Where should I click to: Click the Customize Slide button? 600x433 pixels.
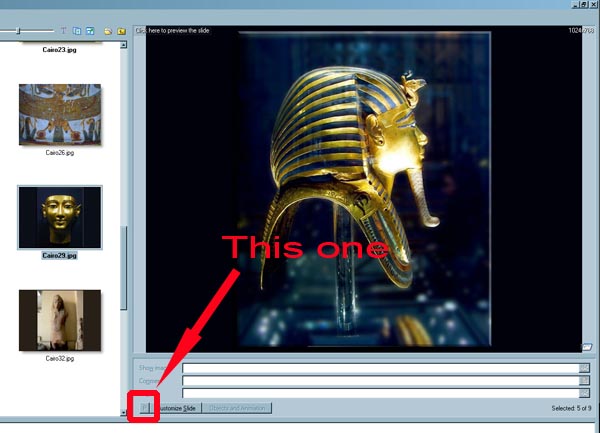click(x=177, y=408)
